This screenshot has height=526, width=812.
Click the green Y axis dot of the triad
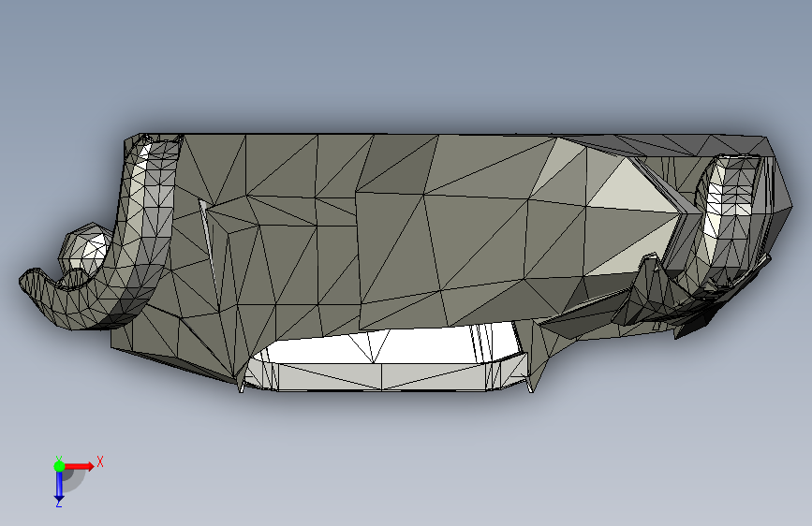[x=59, y=466]
